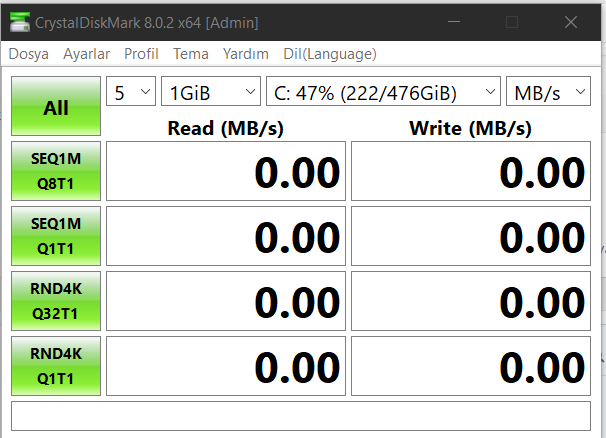Click the Read (MB/s) column header

pos(226,128)
